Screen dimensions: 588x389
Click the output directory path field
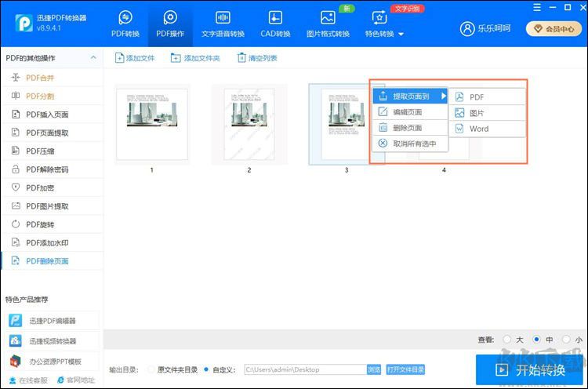click(304, 369)
